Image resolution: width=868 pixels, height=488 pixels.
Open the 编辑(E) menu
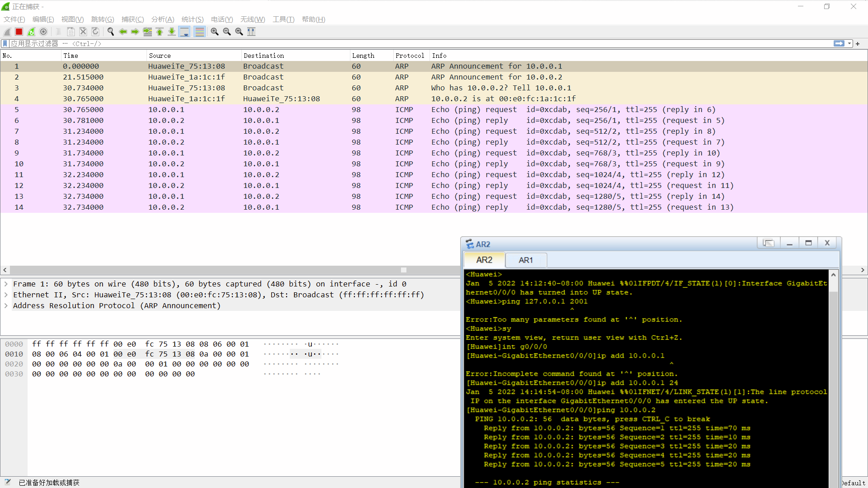(43, 19)
